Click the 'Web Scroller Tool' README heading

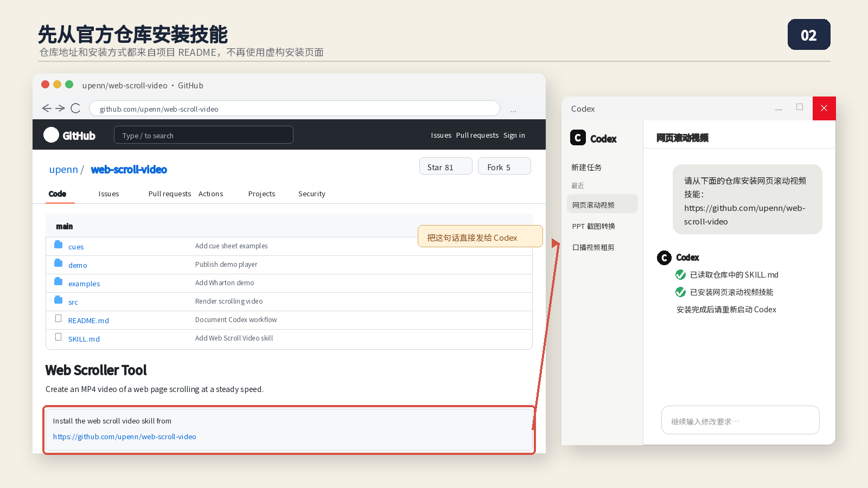pyautogui.click(x=96, y=370)
